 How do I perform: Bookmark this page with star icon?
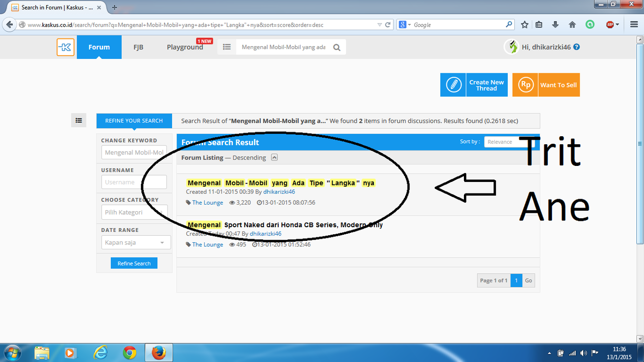coord(525,25)
